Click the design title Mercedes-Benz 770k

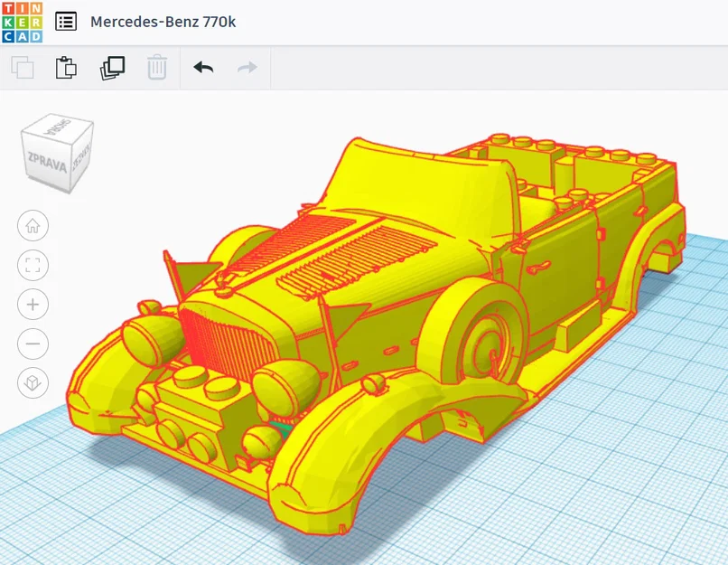161,21
